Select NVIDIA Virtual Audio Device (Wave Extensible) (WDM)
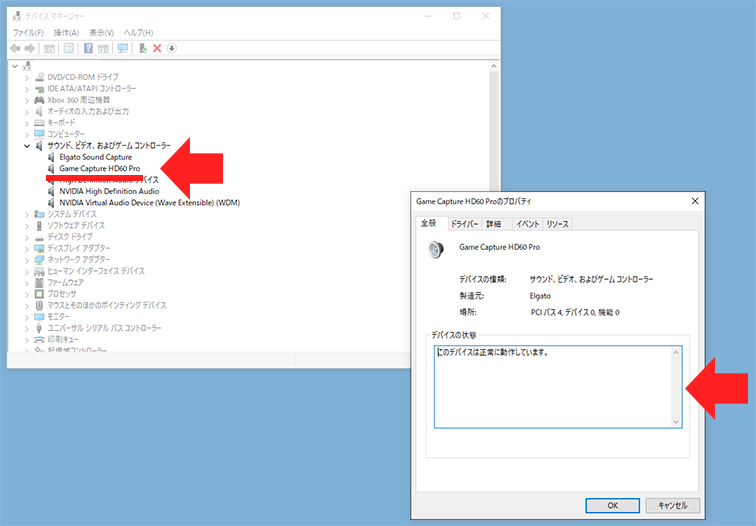Screen dimensions: 756x526 149,202
